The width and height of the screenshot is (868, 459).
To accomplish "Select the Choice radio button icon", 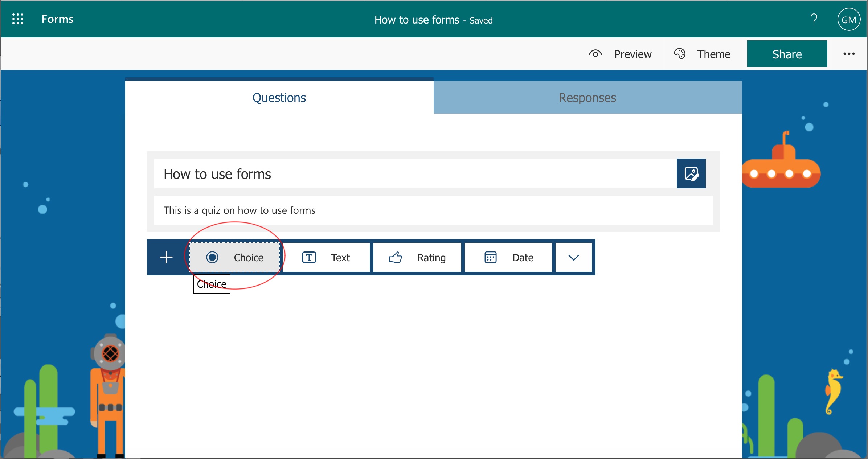I will click(x=212, y=257).
